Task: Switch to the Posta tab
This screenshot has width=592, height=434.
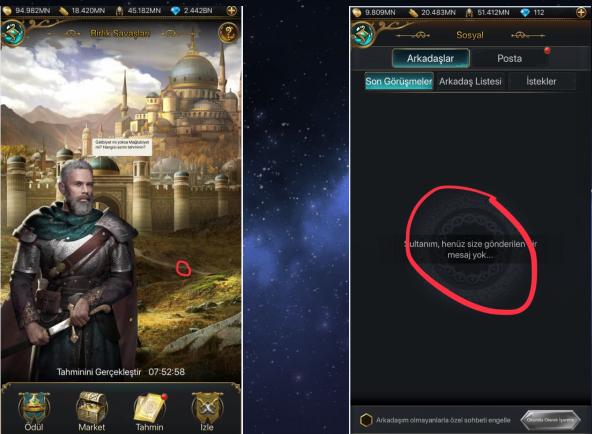Action: 509,58
